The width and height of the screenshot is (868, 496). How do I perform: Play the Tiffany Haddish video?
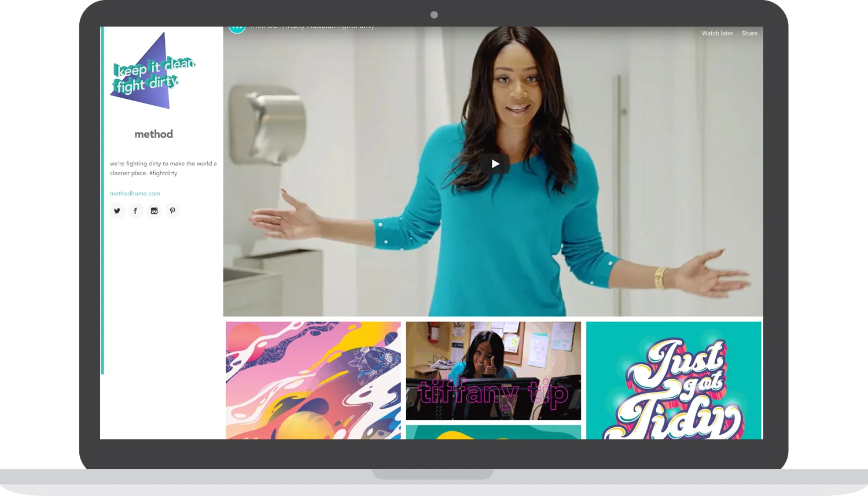495,164
